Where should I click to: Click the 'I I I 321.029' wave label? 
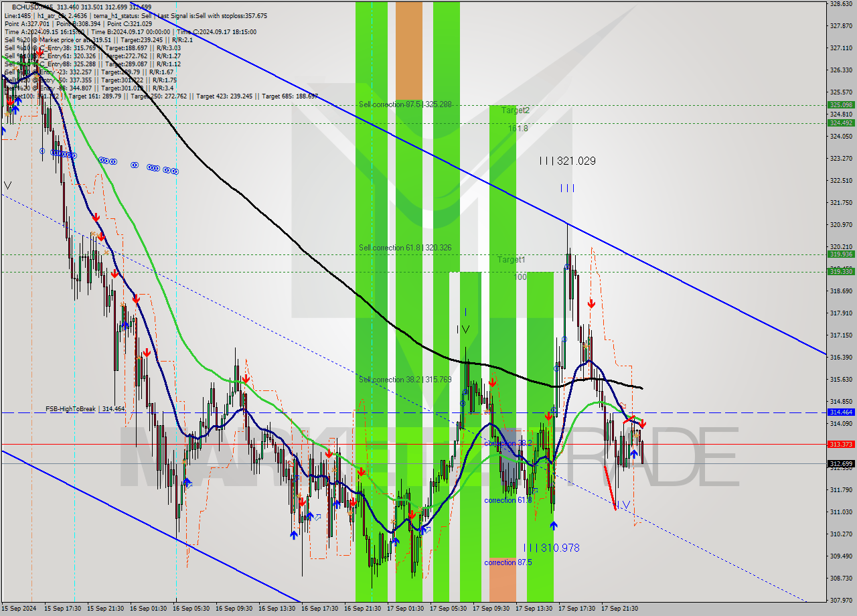tap(567, 161)
